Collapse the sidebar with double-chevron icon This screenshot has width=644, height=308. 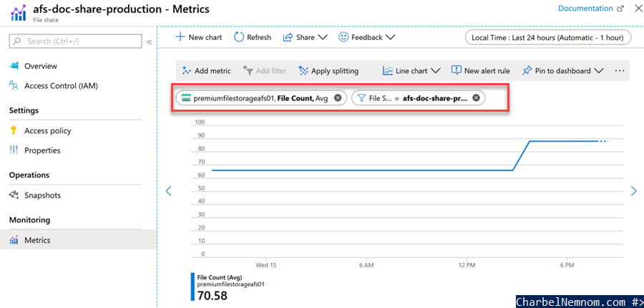(150, 42)
